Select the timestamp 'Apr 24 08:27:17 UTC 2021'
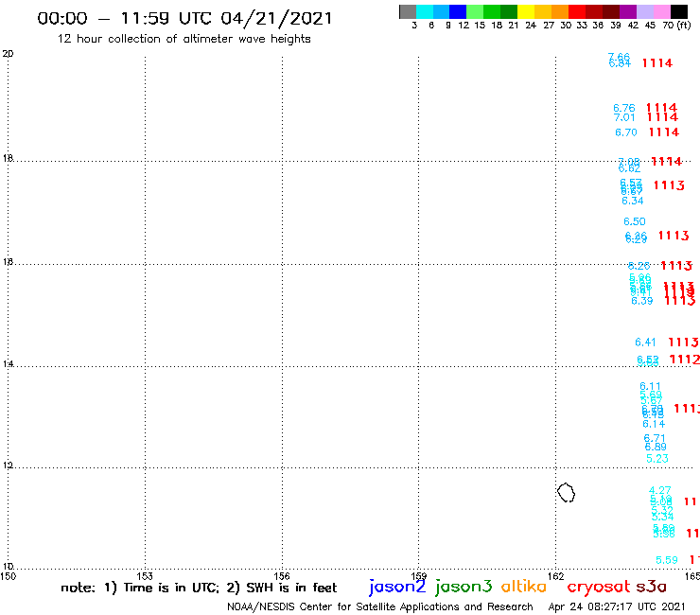700x615 pixels. 617,606
